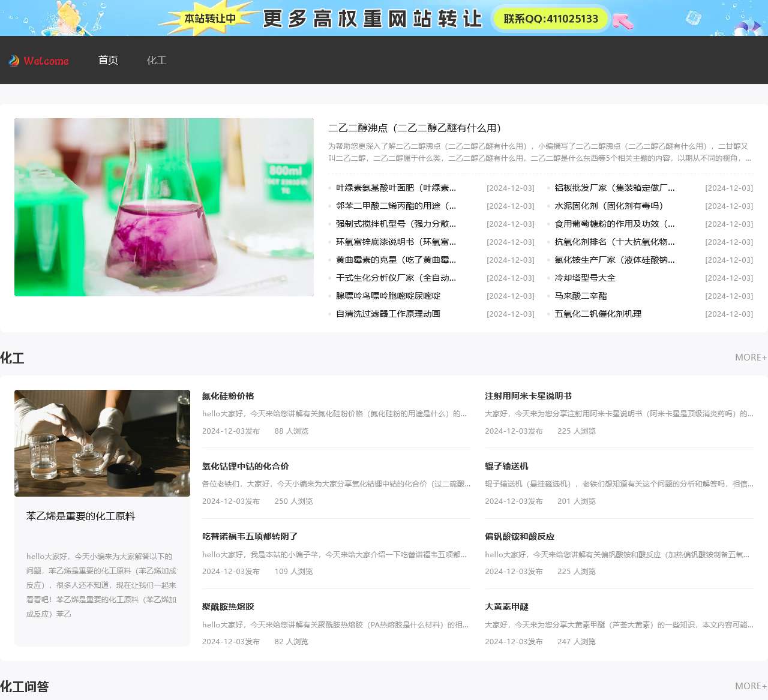The width and height of the screenshot is (768, 700).
Task: Open the 苯乙烯是重要的化工原料 article
Action: click(80, 516)
